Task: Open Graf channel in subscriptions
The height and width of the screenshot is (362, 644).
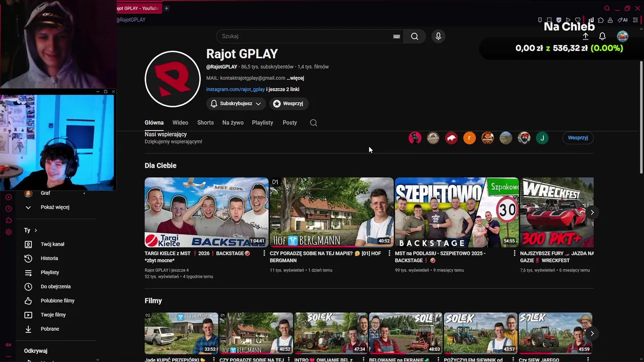Action: [45, 194]
